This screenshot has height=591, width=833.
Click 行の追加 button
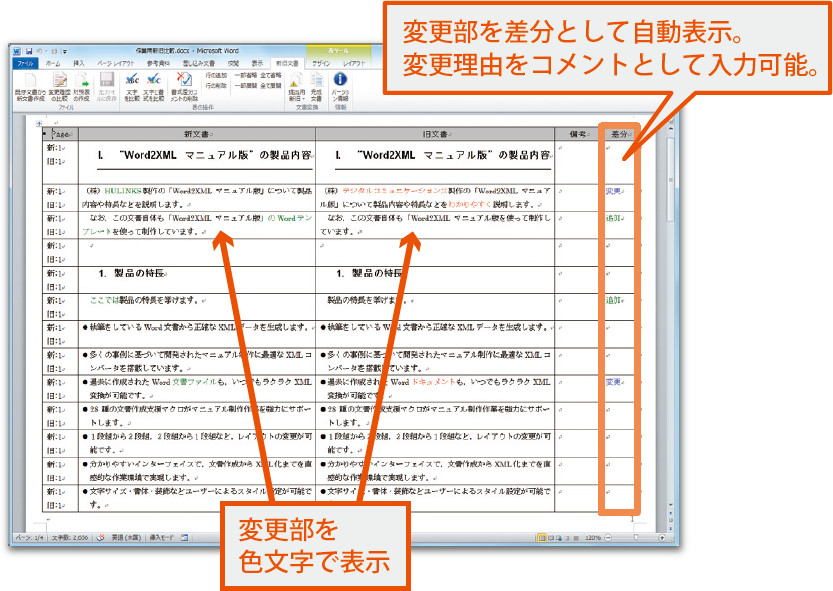click(x=215, y=75)
